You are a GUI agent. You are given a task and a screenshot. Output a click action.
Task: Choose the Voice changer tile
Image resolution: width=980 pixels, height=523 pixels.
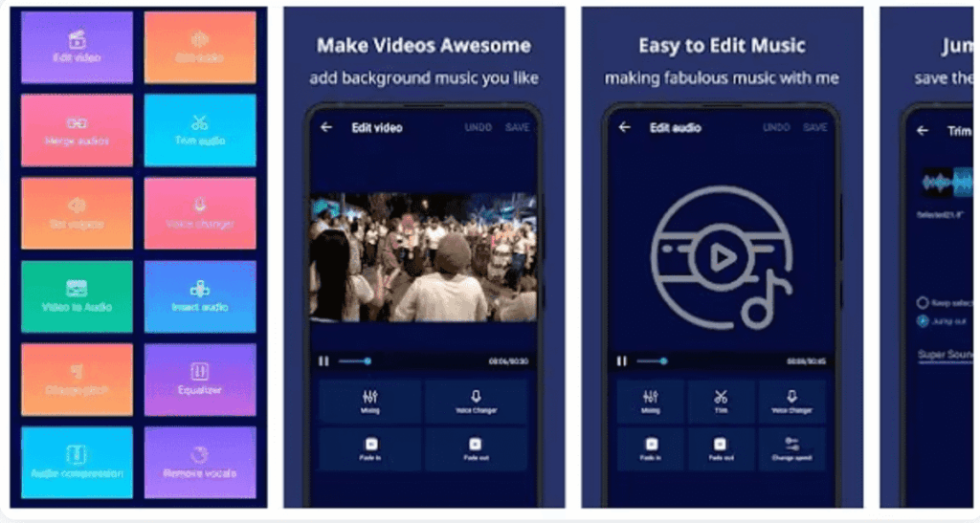click(200, 213)
